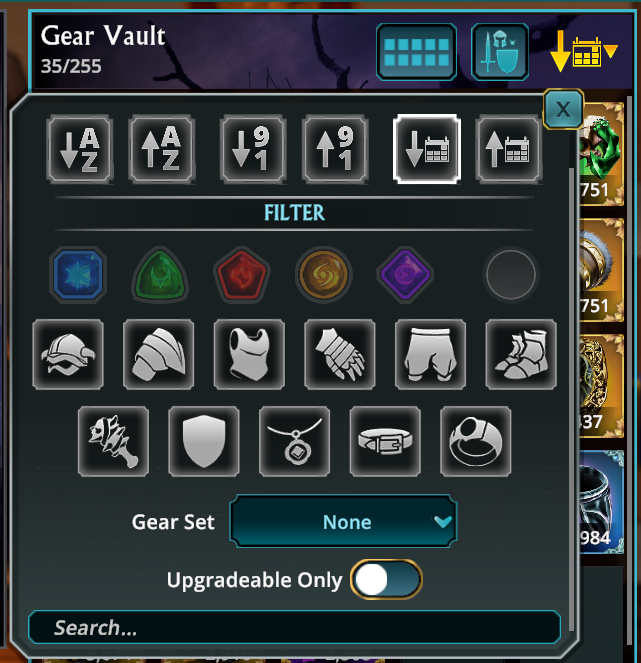Expand the yellow sort-by-date menu in header
Viewport: 641px width, 663px height.
click(583, 52)
